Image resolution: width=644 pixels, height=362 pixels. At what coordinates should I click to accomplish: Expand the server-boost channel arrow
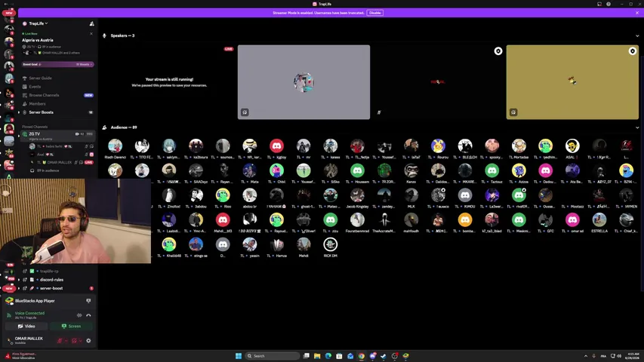(x=19, y=288)
